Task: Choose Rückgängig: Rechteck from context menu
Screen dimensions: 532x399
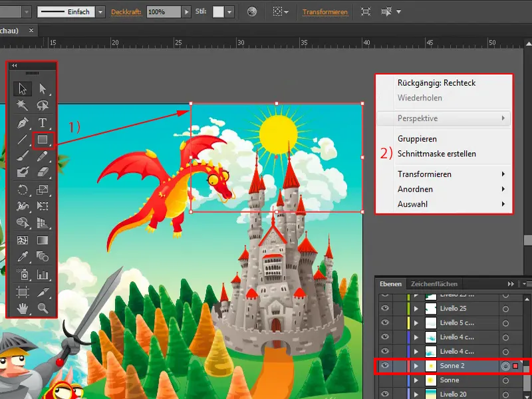Action: [436, 82]
